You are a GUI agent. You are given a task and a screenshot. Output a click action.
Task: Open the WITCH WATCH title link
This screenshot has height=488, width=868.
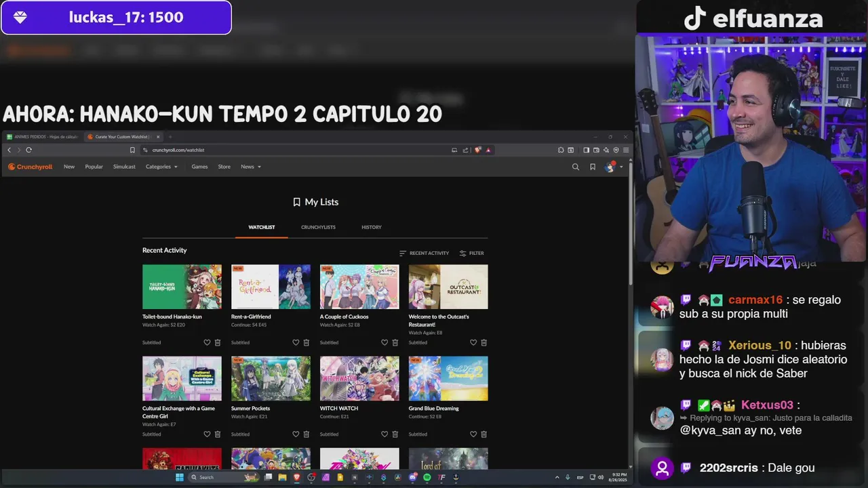(x=339, y=408)
